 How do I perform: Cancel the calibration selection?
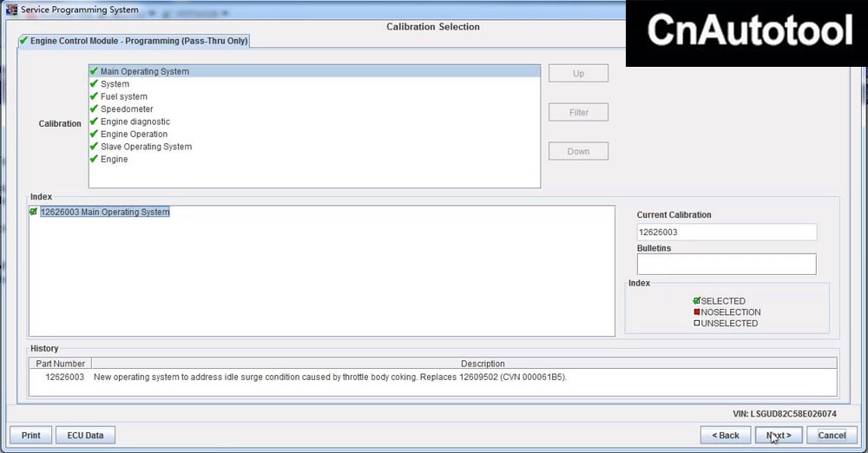(x=832, y=436)
